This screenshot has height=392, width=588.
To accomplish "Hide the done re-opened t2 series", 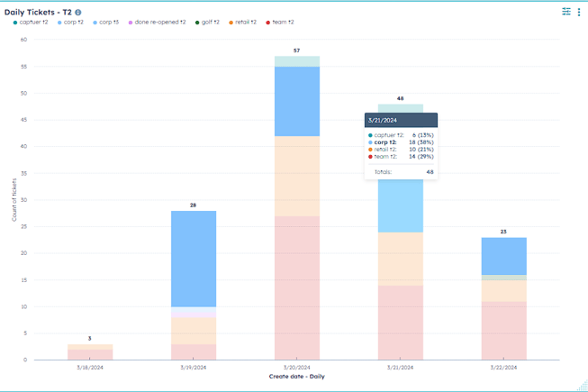I will [x=159, y=22].
